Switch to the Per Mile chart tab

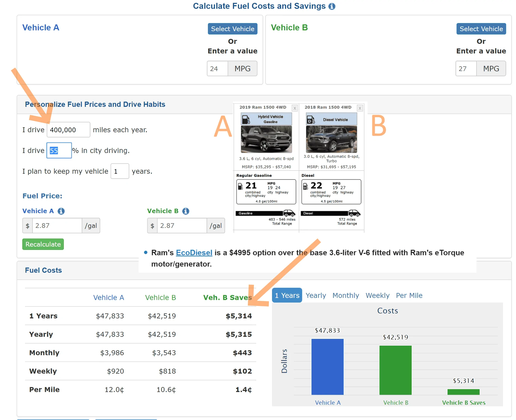click(409, 295)
